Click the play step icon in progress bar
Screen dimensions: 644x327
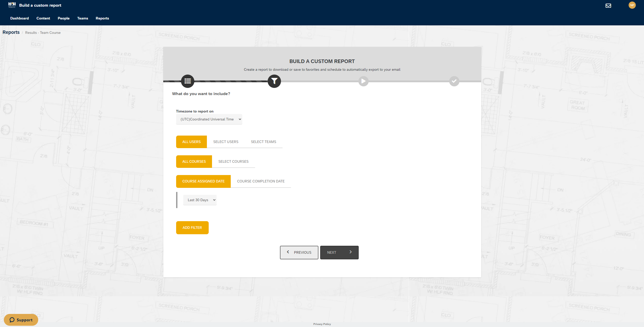(x=363, y=81)
